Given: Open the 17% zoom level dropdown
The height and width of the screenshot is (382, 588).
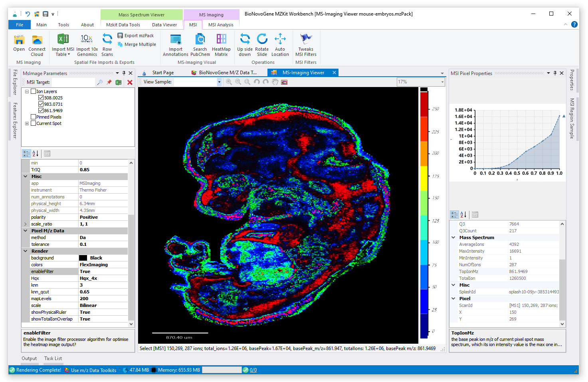Looking at the screenshot, I should click(442, 82).
